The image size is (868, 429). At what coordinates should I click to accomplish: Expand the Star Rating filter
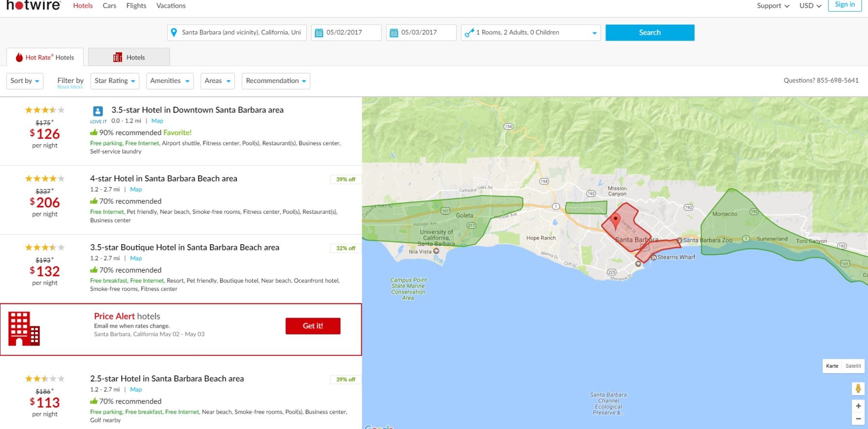(115, 81)
